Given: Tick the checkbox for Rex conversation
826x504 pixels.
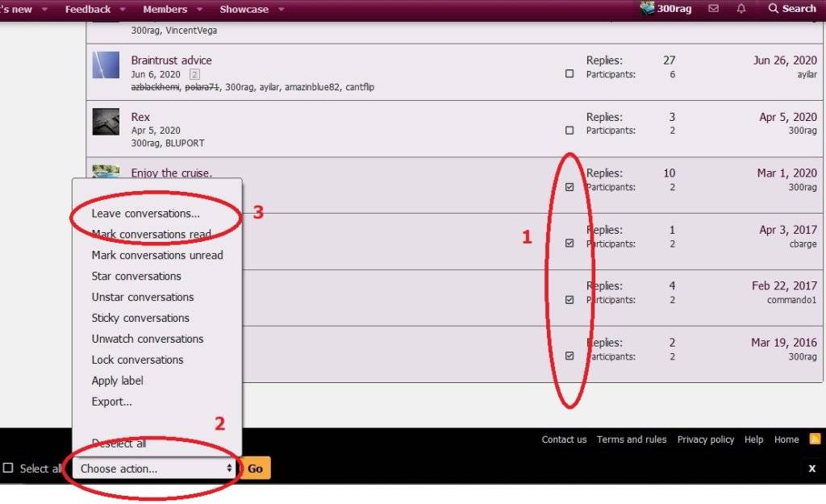Looking at the screenshot, I should [x=569, y=131].
